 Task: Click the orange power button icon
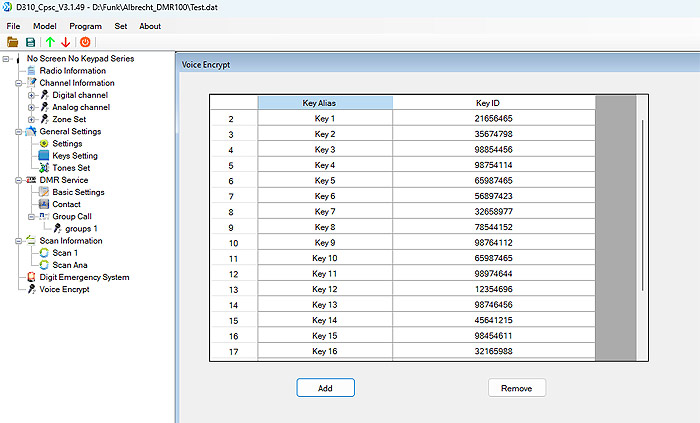point(85,42)
